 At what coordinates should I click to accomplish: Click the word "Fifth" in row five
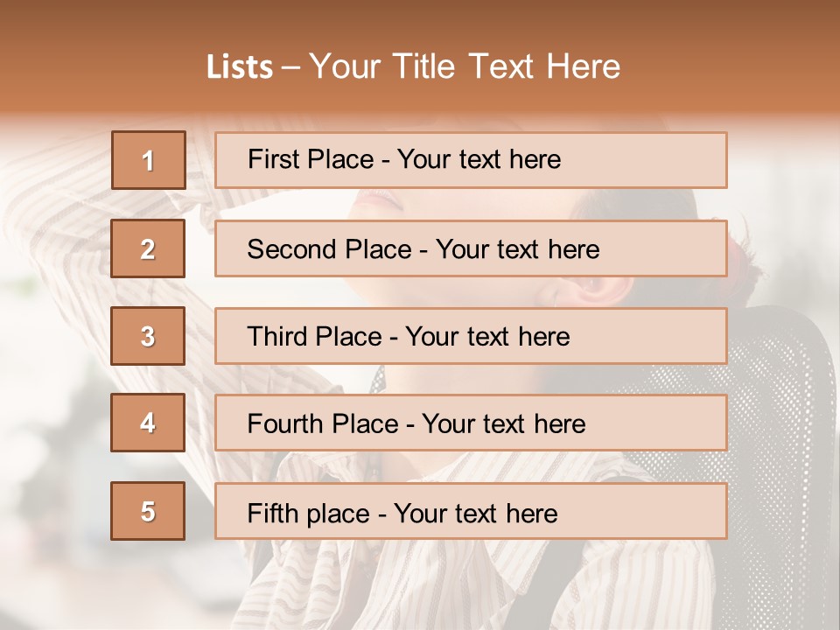(x=274, y=513)
